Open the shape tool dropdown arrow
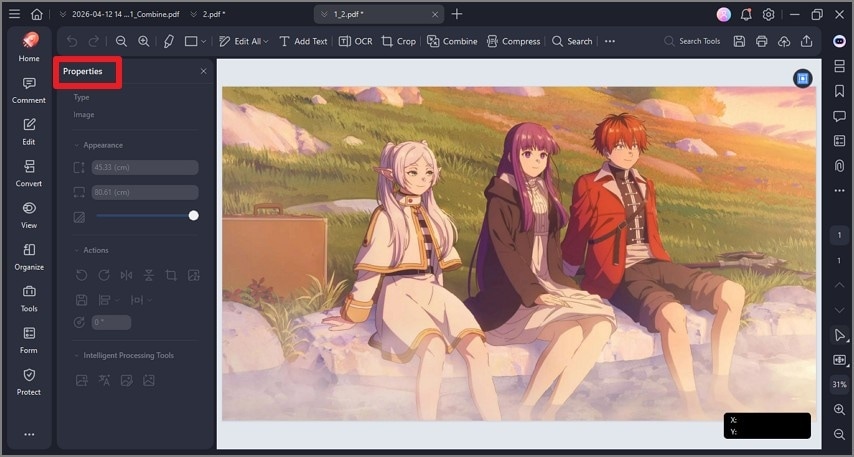Screen dimensions: 854x457 203,41
